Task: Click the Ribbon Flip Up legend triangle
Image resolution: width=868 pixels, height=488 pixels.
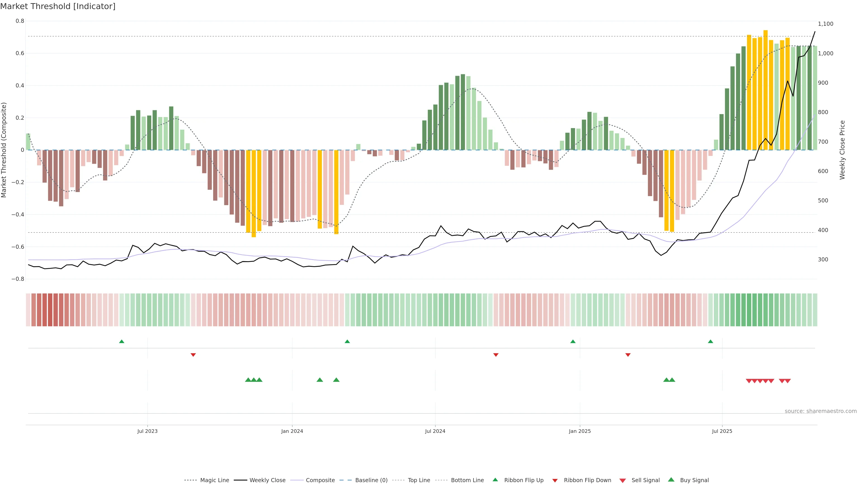Action: click(495, 480)
